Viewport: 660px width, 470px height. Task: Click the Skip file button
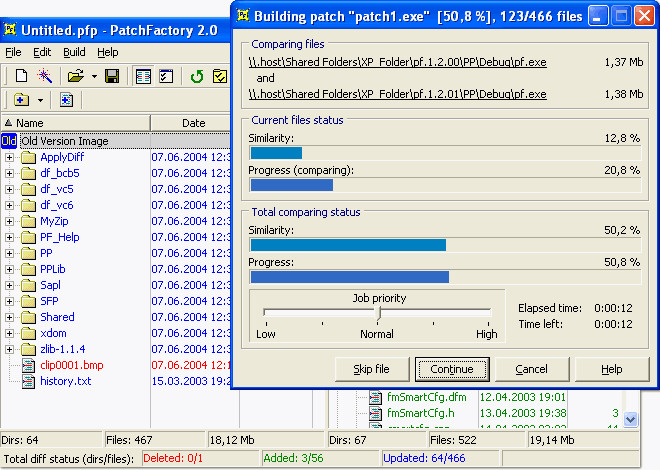coord(372,369)
